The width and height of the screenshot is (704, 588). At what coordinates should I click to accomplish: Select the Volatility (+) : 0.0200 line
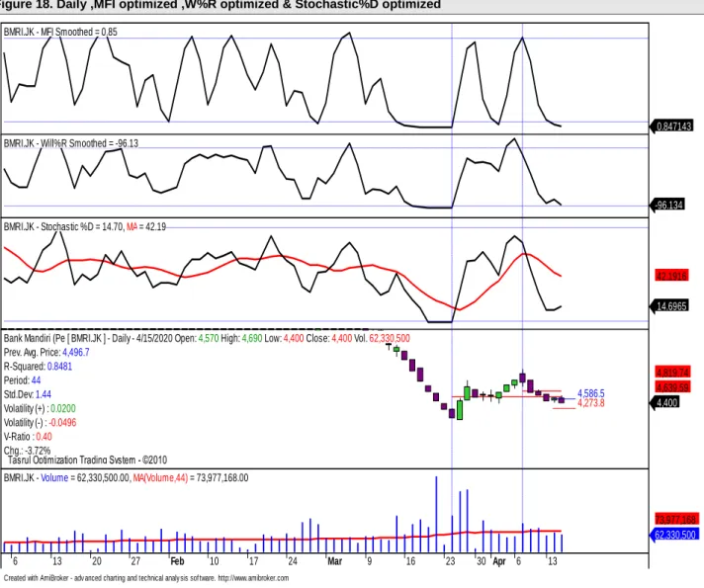click(40, 408)
